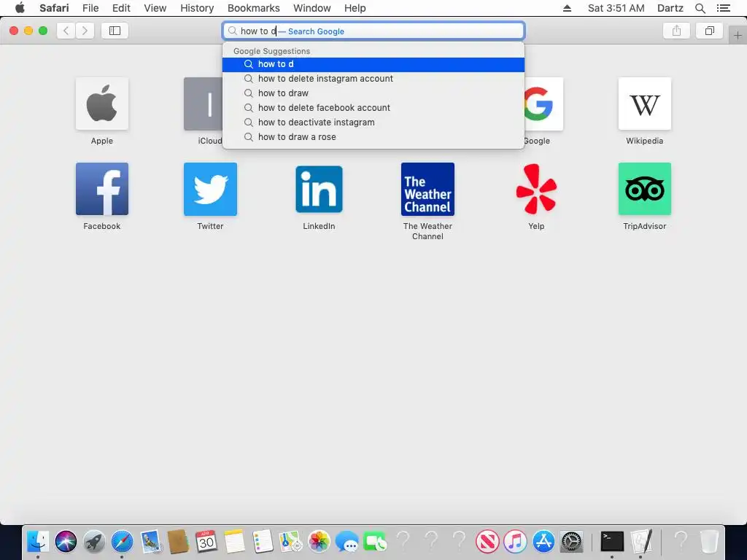747x560 pixels.
Task: Open Launchpad from the Dock
Action: (x=94, y=542)
